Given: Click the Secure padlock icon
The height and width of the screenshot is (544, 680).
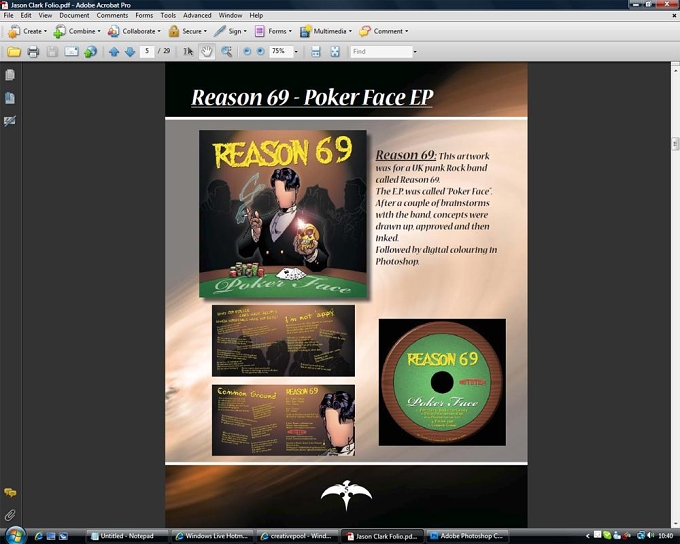Looking at the screenshot, I should tap(174, 31).
